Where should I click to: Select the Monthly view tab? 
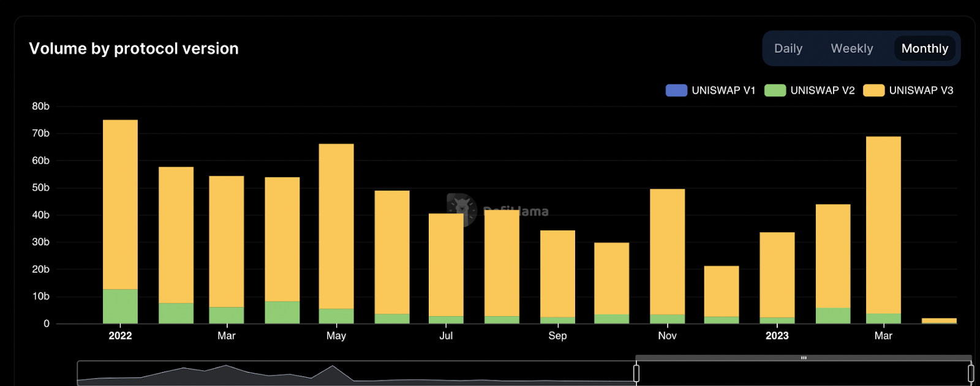click(925, 48)
